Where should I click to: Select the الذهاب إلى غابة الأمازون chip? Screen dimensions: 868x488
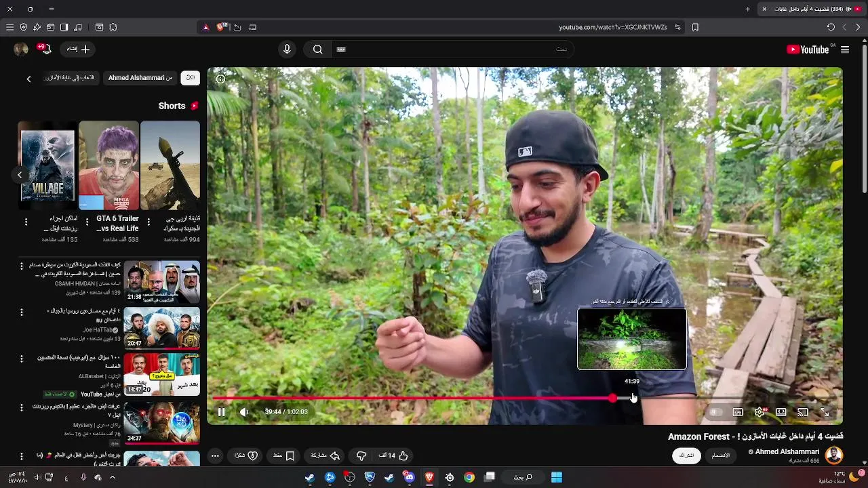70,78
